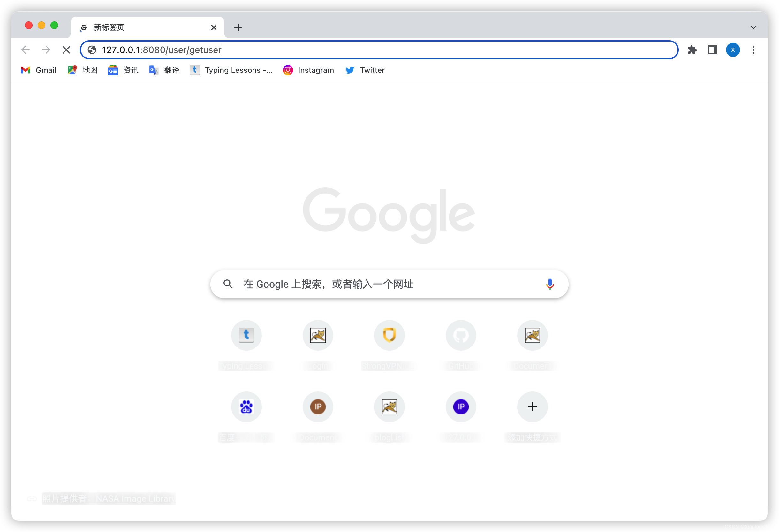Close the 新标签页 tab
The image size is (779, 532).
click(214, 27)
